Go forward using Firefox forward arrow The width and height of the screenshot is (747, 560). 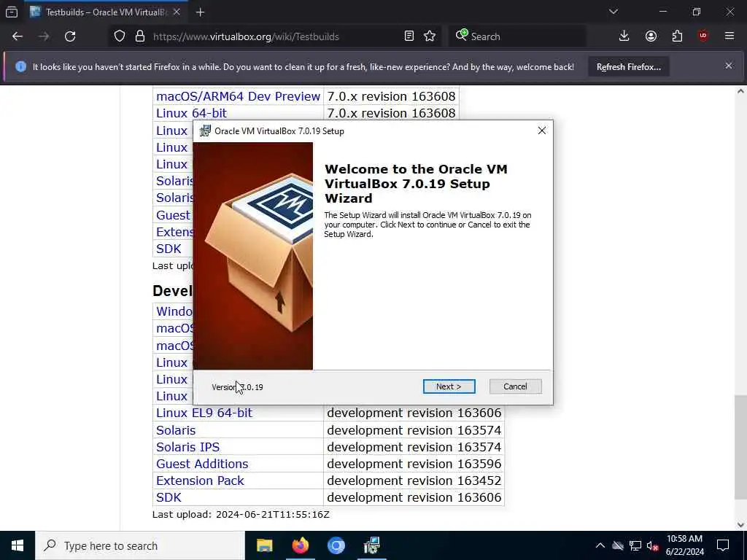coord(44,36)
